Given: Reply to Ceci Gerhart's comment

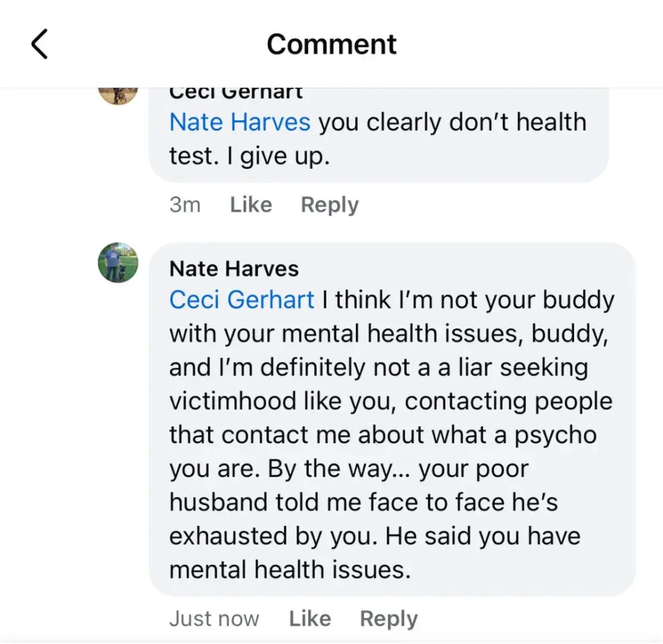Looking at the screenshot, I should (330, 205).
